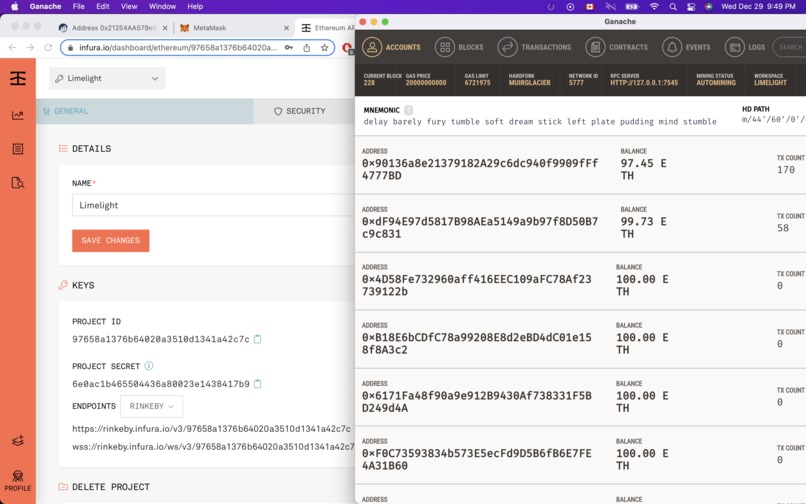Screen dimensions: 806x504
Task: Open Control Center in the menu bar
Action: [x=691, y=7]
